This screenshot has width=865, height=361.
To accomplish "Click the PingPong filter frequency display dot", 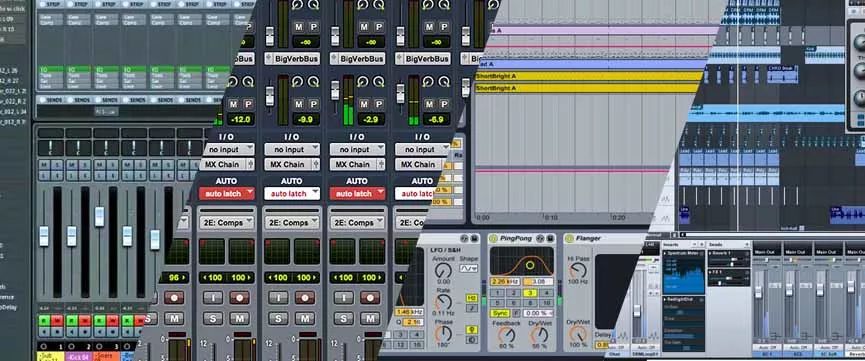I will 530,266.
